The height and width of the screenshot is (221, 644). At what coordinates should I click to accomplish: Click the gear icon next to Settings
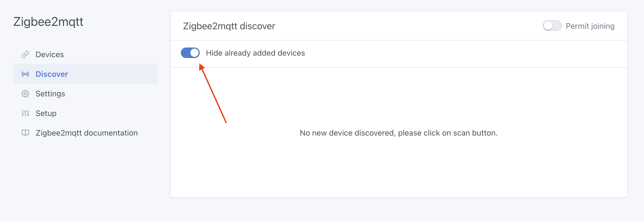click(25, 94)
